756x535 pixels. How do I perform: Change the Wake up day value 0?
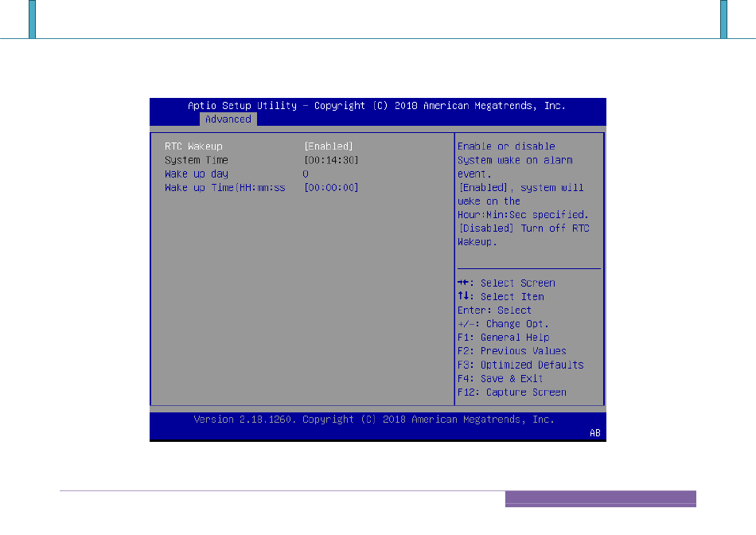tap(306, 174)
